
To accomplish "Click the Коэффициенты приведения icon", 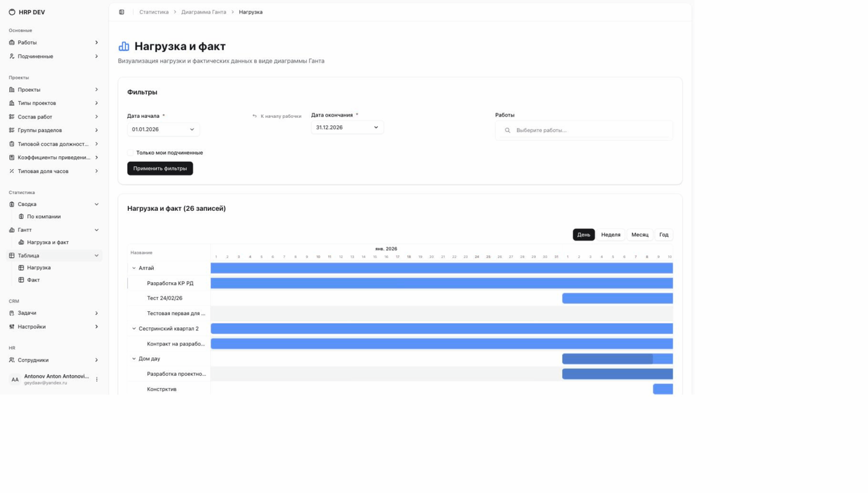I will point(12,158).
